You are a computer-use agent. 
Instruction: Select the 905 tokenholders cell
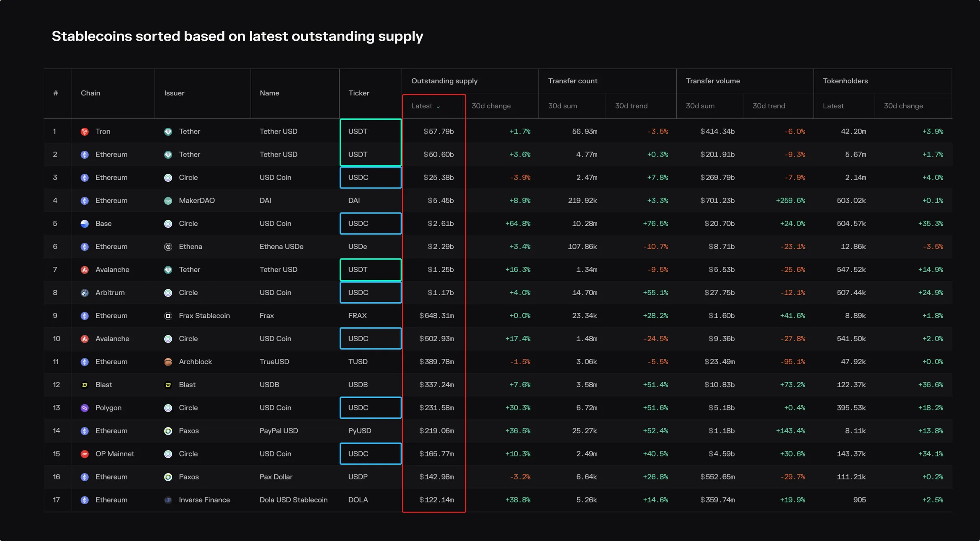pos(859,500)
